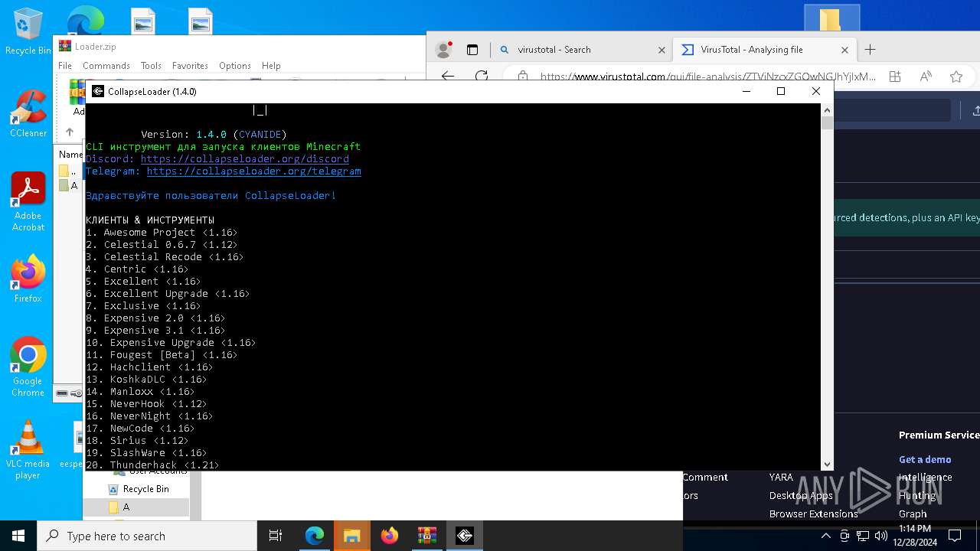Open the Recycle Bin desktop icon
The height and width of the screenshot is (551, 980).
tap(28, 31)
